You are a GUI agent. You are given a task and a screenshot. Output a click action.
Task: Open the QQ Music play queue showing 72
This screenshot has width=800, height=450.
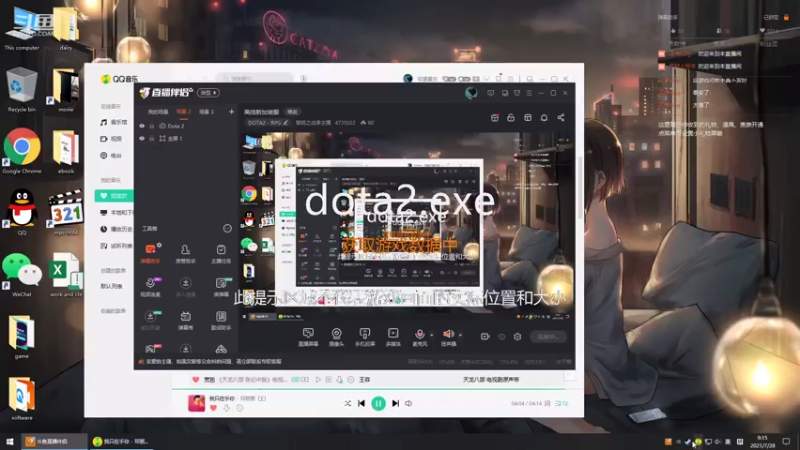pyautogui.click(x=562, y=404)
